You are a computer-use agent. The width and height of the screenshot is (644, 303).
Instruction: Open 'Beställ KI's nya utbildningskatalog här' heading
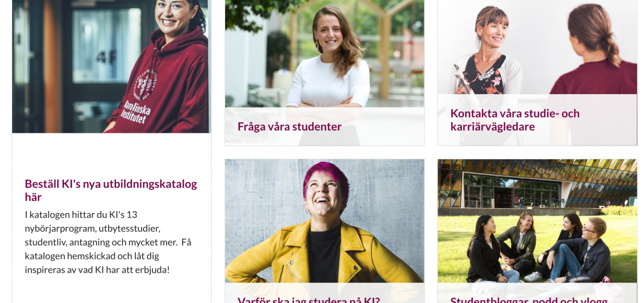click(x=111, y=190)
